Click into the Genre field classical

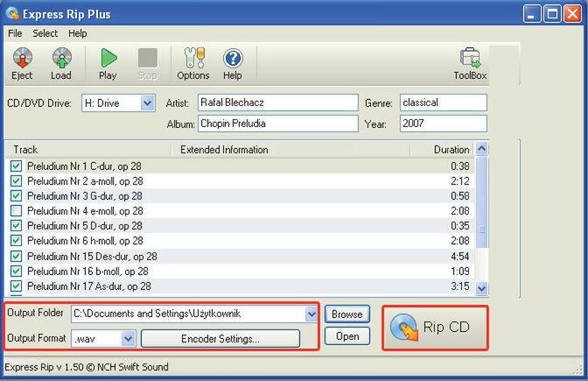(444, 102)
